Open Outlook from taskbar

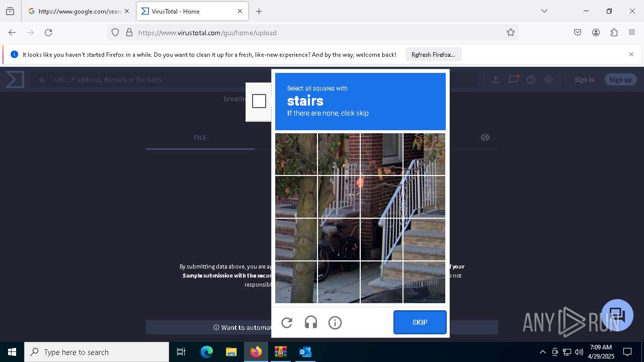pos(305,352)
